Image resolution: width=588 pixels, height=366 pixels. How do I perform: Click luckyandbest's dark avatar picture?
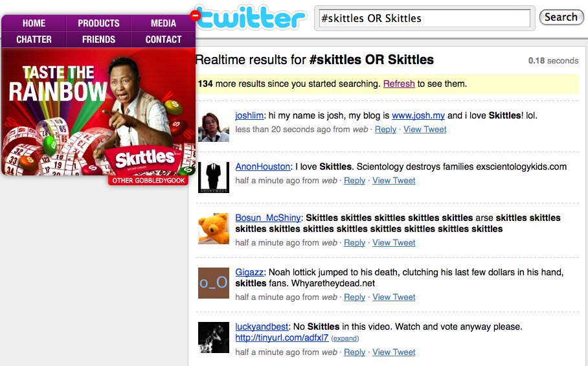tap(214, 337)
